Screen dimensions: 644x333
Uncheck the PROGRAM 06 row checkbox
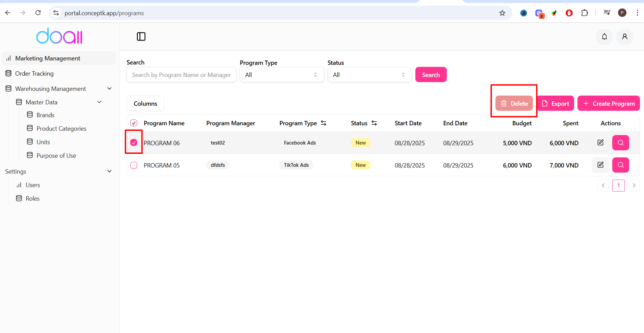(134, 143)
